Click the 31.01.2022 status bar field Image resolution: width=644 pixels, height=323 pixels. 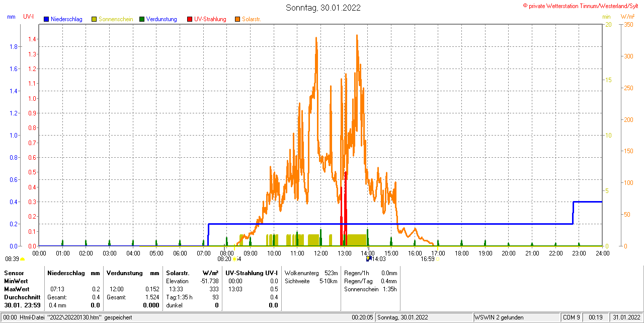pyautogui.click(x=626, y=317)
